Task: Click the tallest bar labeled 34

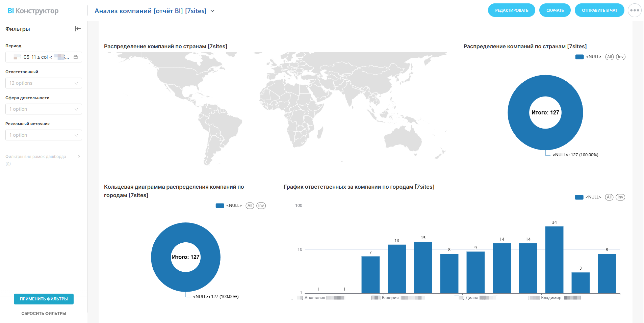Action: (554, 260)
